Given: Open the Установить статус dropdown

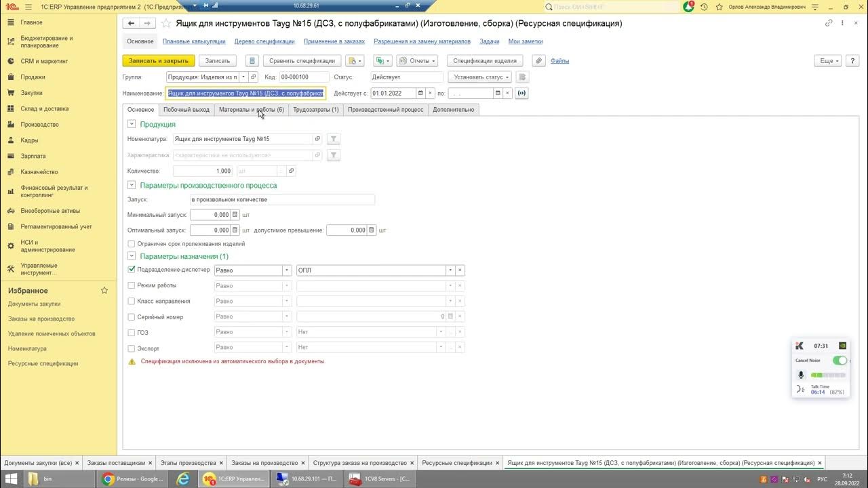Looking at the screenshot, I should pyautogui.click(x=479, y=77).
